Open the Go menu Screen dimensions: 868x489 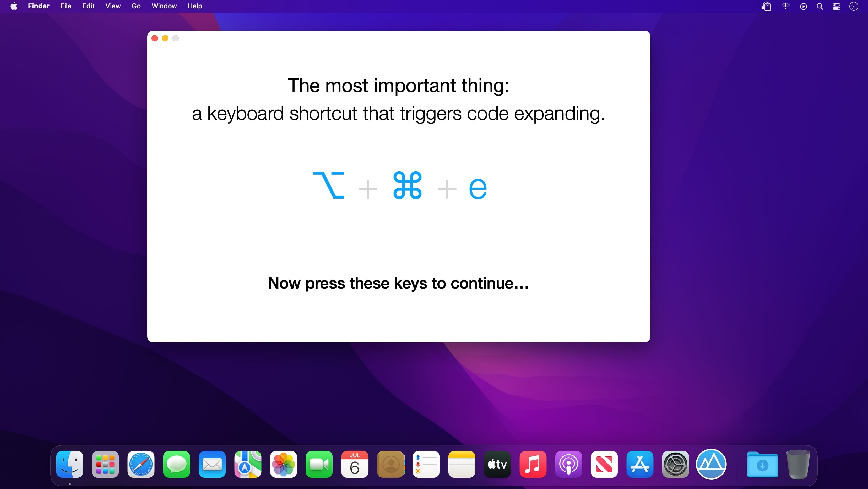tap(136, 6)
